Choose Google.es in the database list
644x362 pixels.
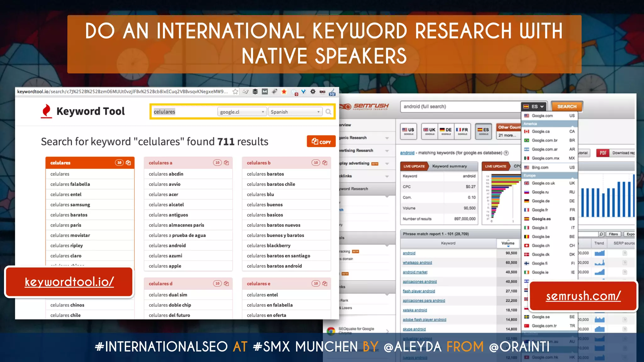click(x=549, y=219)
